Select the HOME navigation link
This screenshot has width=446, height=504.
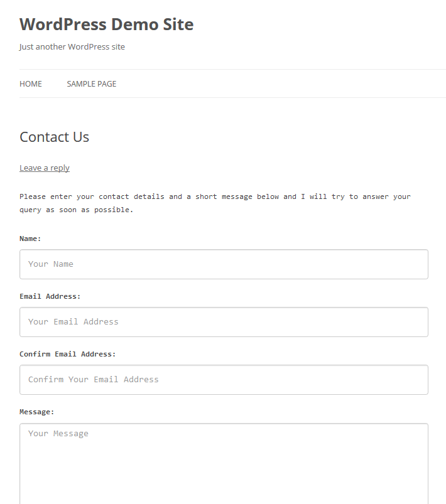(30, 83)
